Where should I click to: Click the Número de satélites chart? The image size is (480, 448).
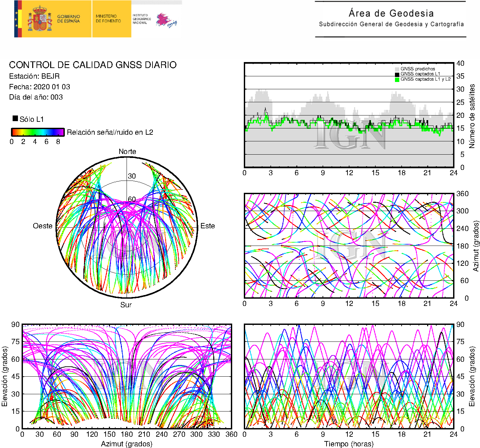coord(349,115)
